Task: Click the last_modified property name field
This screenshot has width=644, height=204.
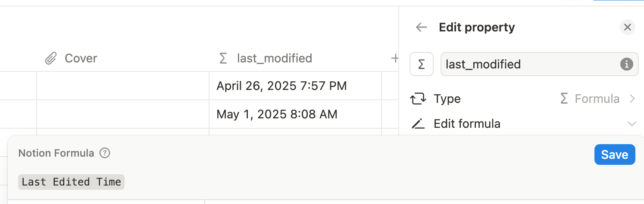Action: pos(539,65)
